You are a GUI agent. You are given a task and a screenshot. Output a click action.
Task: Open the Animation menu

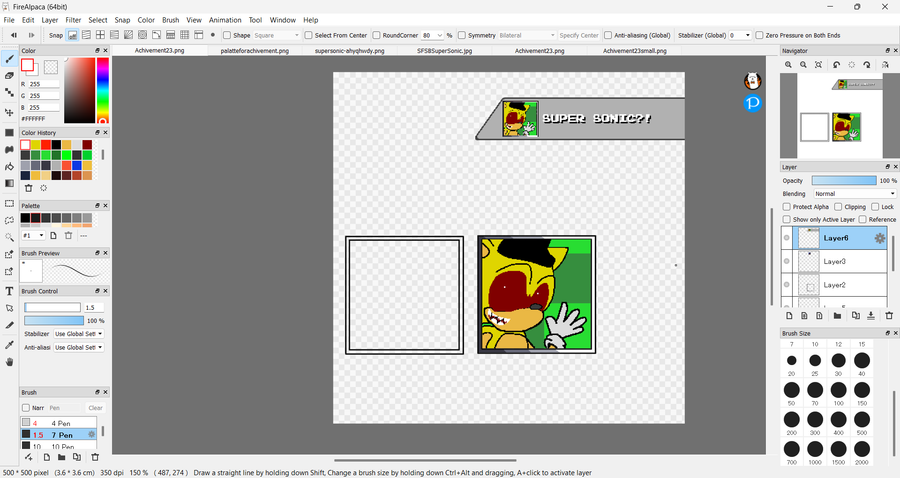click(x=225, y=20)
